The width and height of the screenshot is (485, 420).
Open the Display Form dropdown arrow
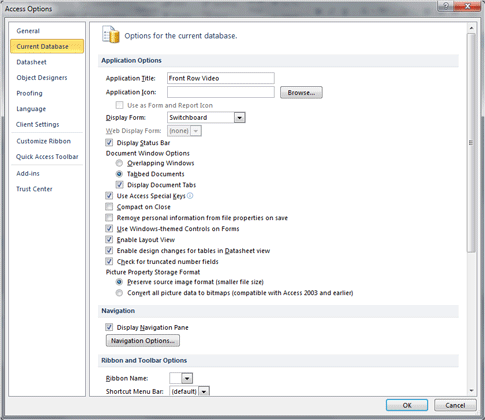tap(239, 118)
